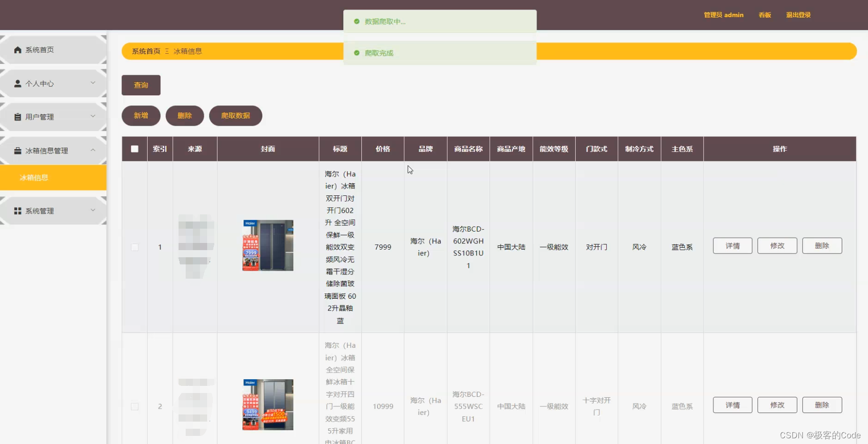Click the 主色系 column header

coord(682,149)
